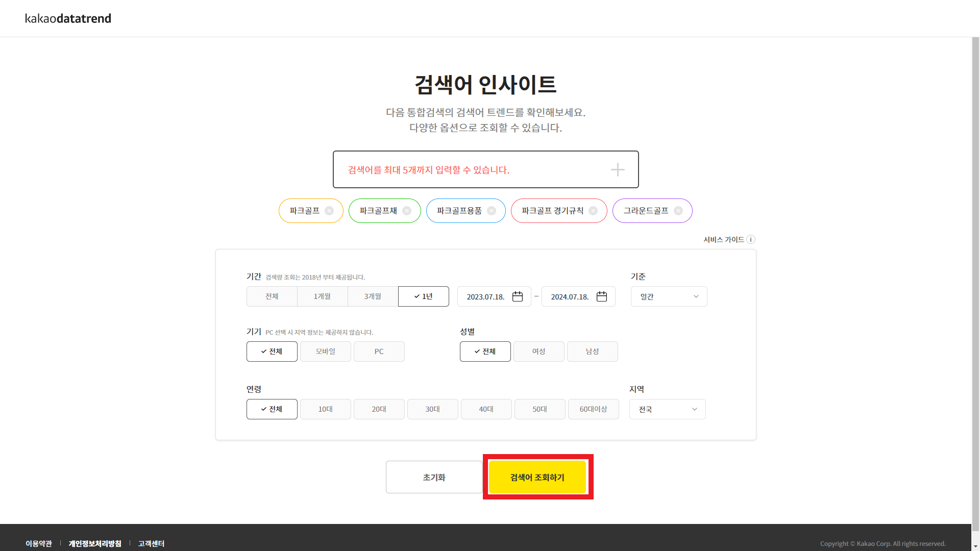
Task: Select the 3개월 period tab
Action: pos(373,296)
